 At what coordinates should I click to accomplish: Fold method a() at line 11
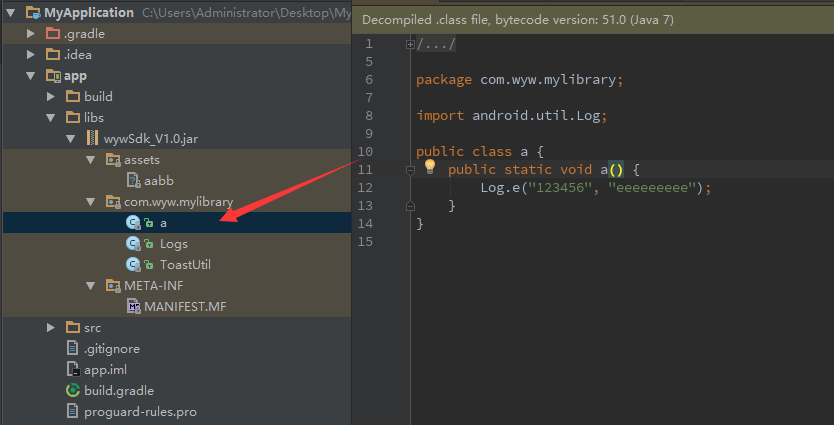click(x=410, y=170)
